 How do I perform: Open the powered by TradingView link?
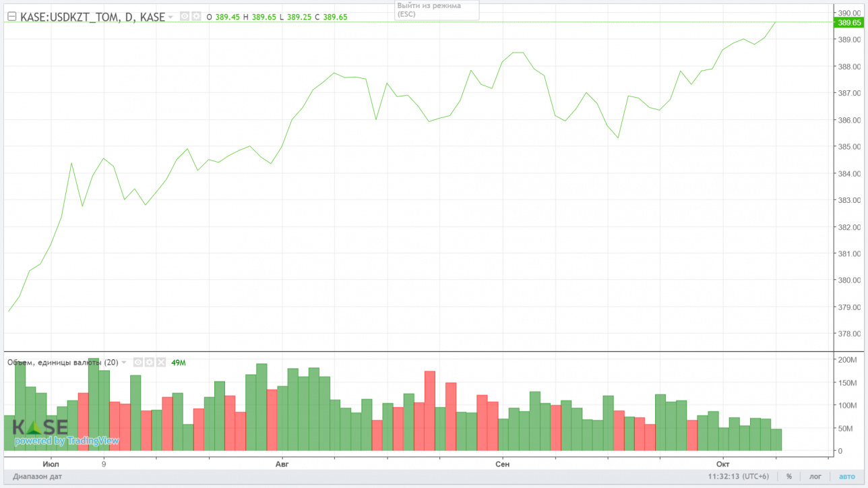[x=67, y=441]
